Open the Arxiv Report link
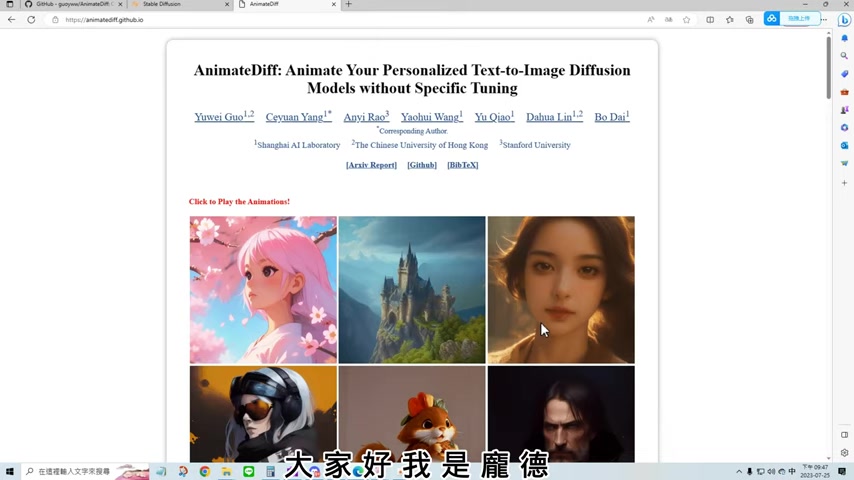The image size is (854, 480). point(371,165)
